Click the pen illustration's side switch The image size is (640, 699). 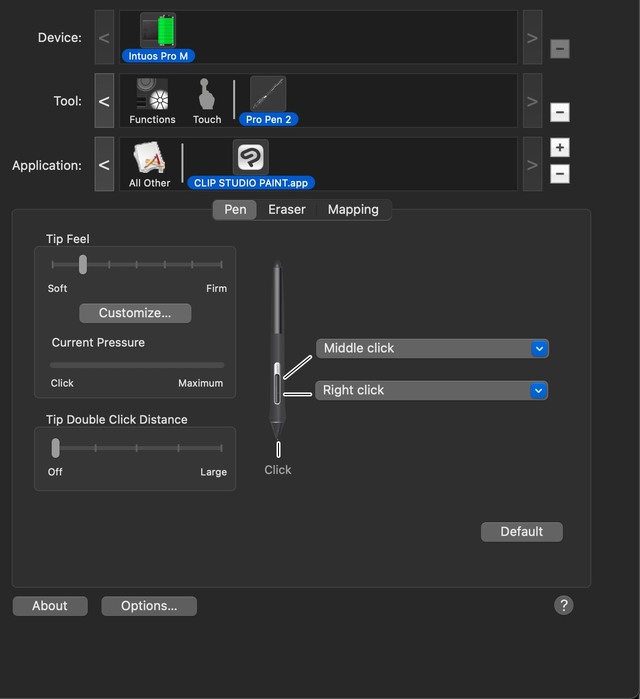pyautogui.click(x=277, y=384)
